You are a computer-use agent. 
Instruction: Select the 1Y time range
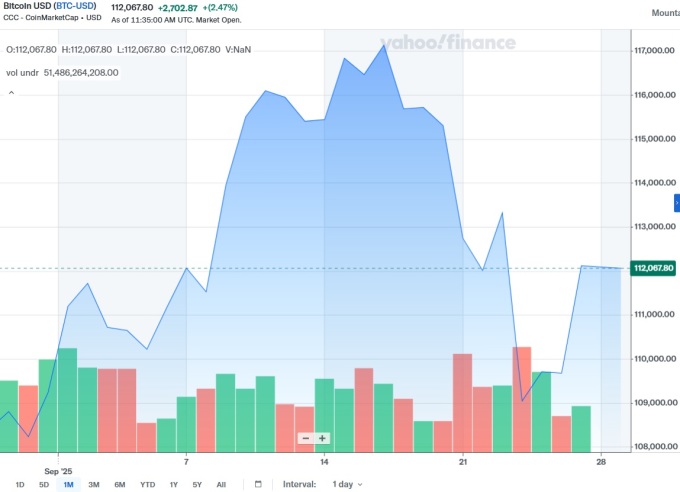(x=173, y=485)
